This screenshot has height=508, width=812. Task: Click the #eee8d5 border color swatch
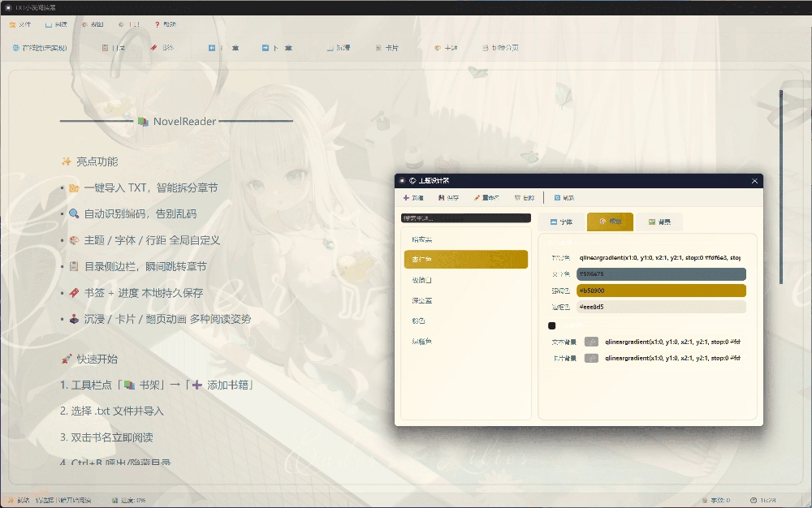coord(661,307)
